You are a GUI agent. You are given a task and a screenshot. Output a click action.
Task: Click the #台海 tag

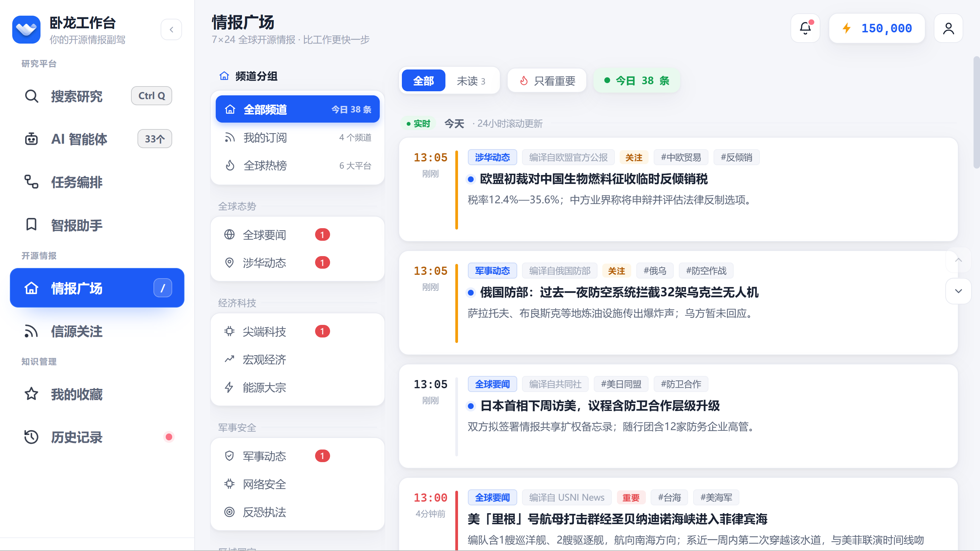670,497
